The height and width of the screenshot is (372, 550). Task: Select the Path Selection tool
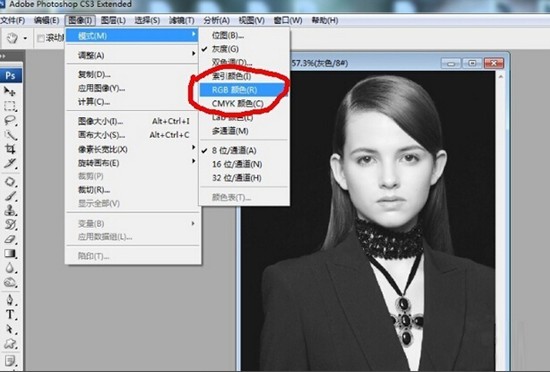click(9, 329)
